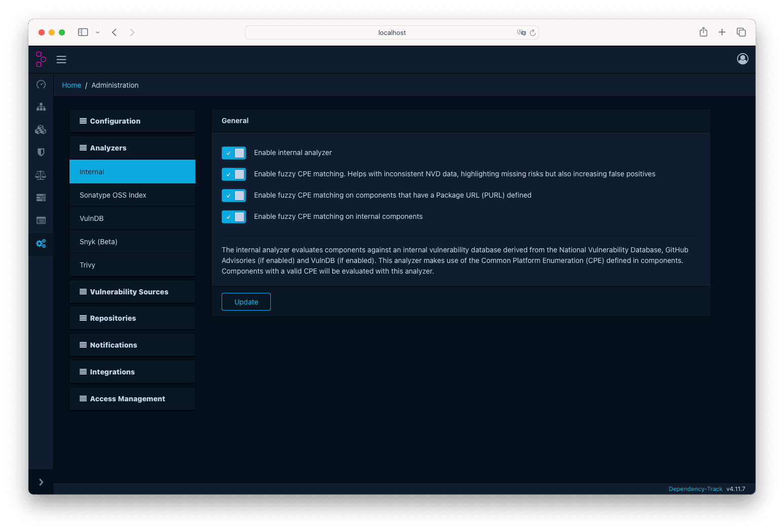This screenshot has width=784, height=532.
Task: Open Vulnerabilities shield icon in sidebar
Action: pyautogui.click(x=41, y=153)
